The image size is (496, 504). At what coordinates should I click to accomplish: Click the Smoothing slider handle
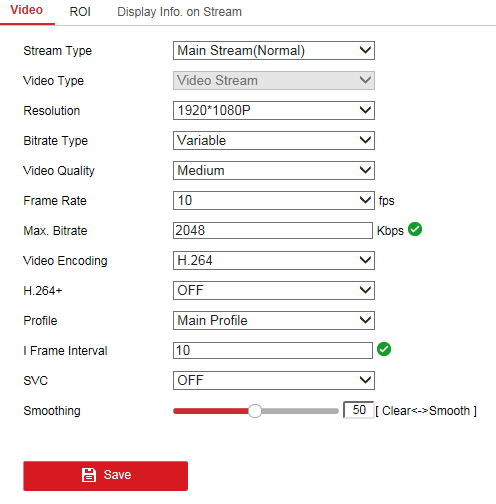[255, 411]
